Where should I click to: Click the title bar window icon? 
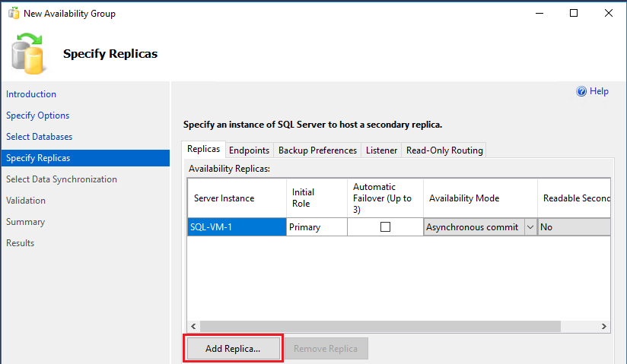point(14,14)
